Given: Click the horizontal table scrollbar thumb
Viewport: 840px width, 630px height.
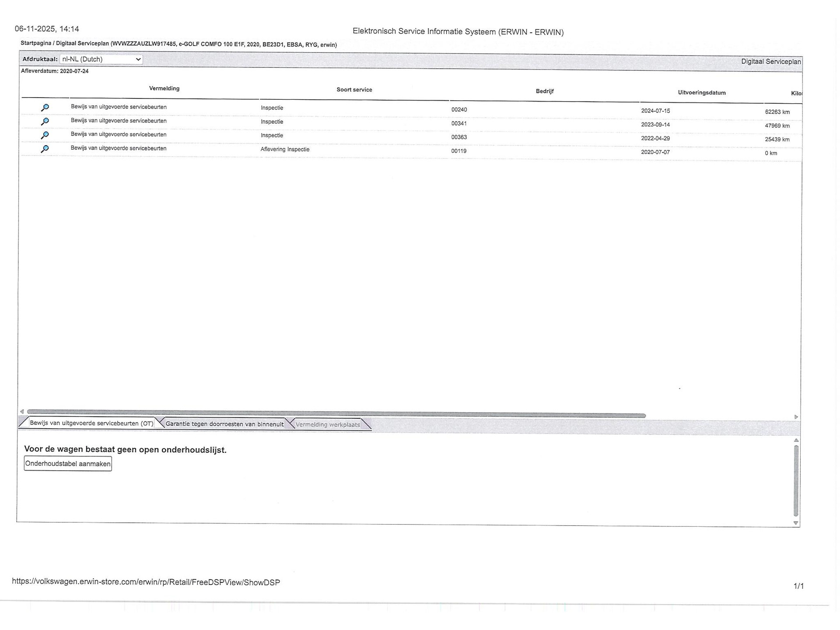Looking at the screenshot, I should click(336, 413).
